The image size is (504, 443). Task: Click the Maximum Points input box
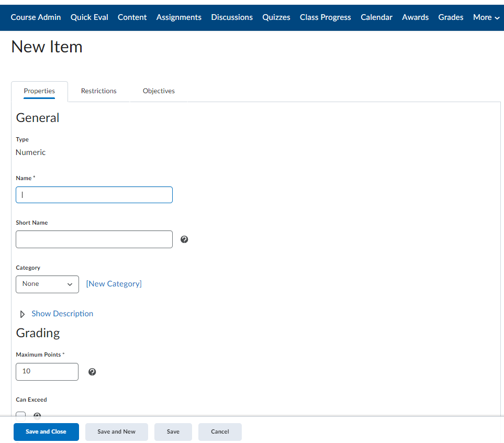[47, 372]
